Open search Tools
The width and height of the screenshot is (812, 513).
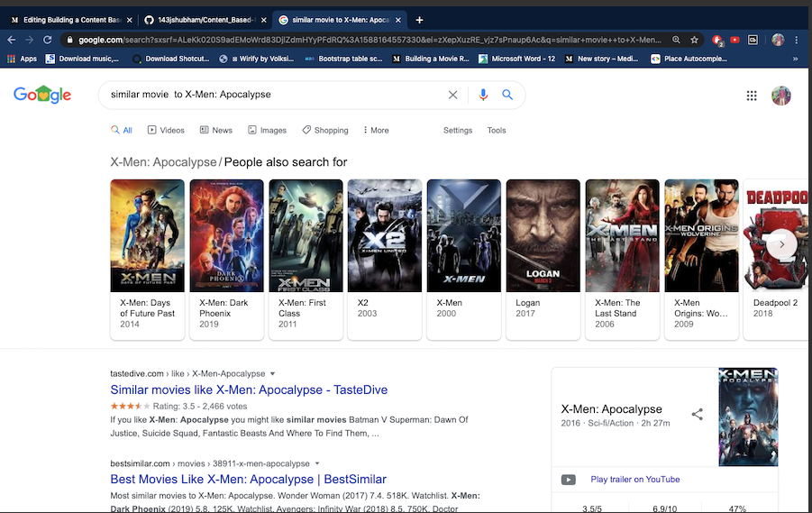click(496, 131)
